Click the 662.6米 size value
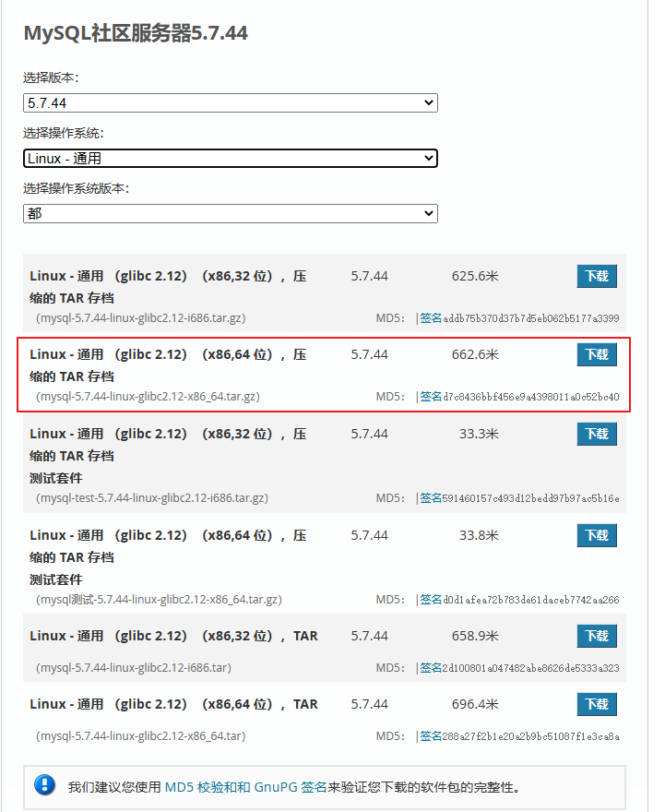 (x=475, y=354)
